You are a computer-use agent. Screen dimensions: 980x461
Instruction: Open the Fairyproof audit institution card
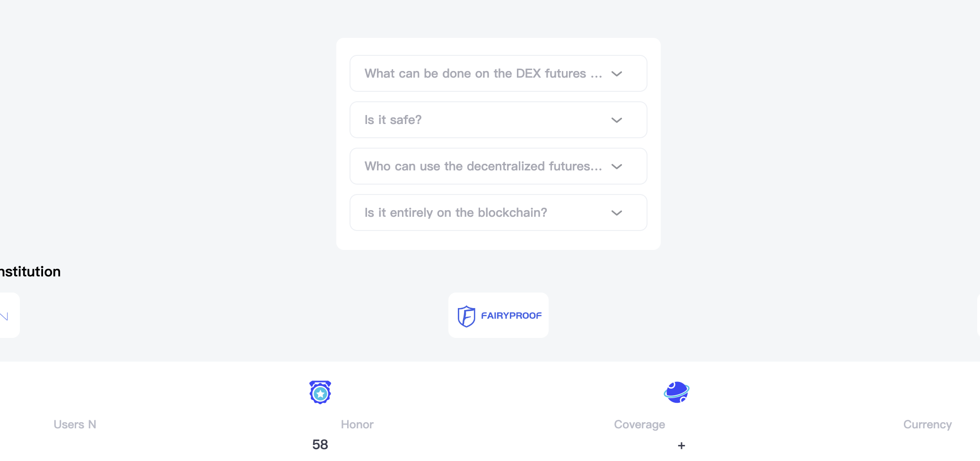coord(499,315)
